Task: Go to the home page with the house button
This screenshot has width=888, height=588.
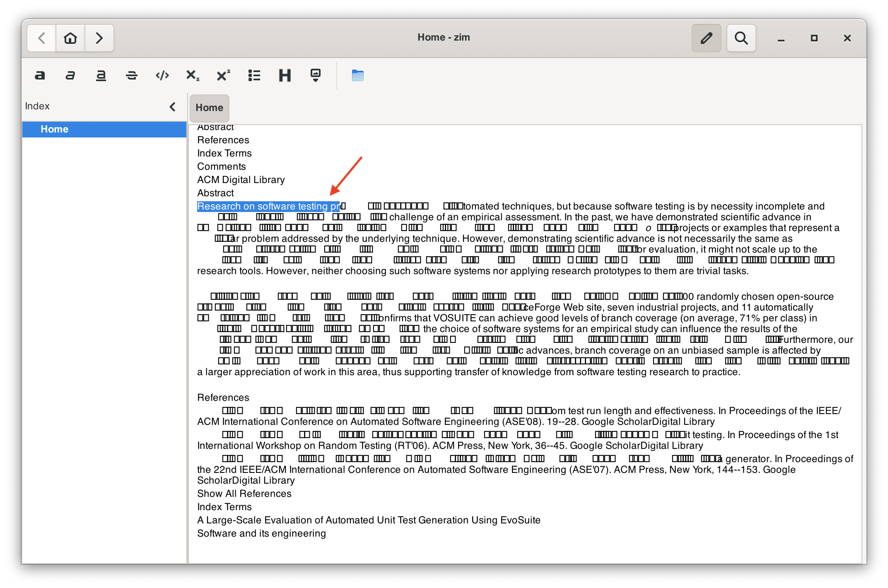Action: click(x=70, y=38)
